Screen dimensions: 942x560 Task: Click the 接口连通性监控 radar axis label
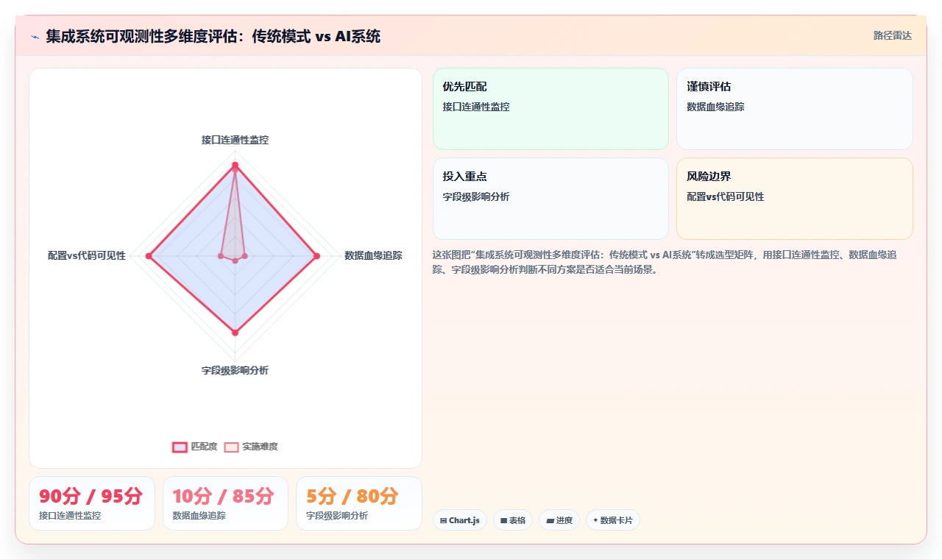click(x=235, y=140)
